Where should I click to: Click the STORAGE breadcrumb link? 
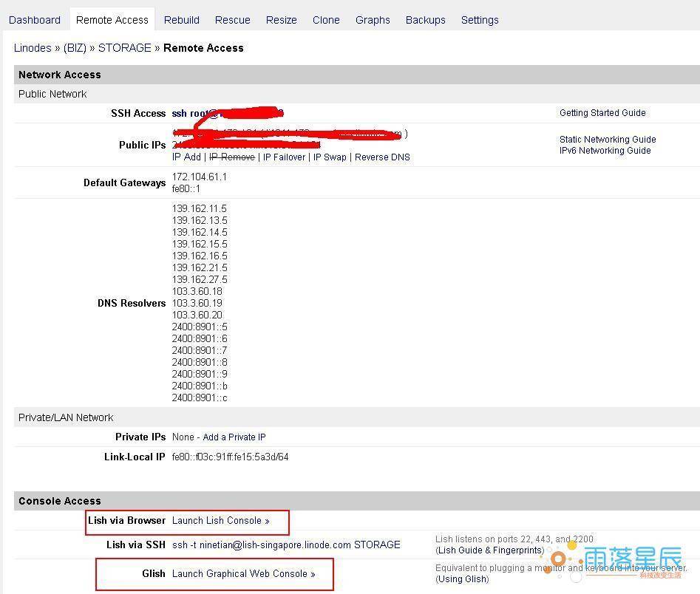click(125, 48)
